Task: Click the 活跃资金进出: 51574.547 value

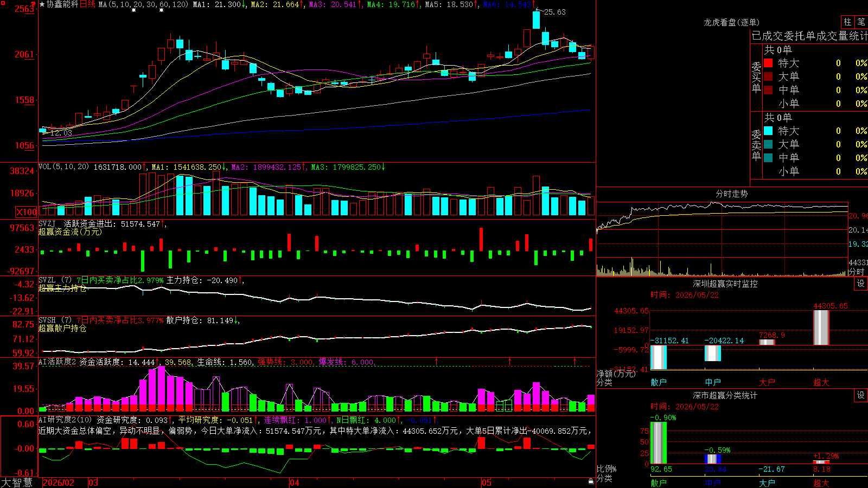Action: pos(112,223)
